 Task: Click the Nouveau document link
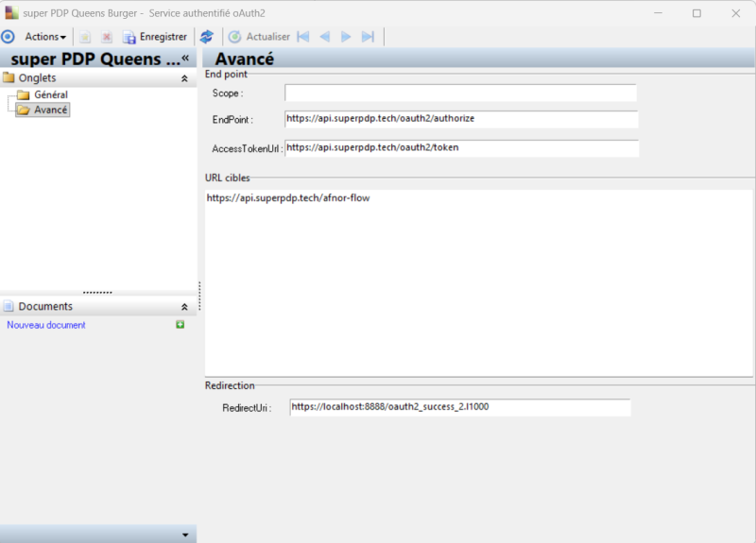[46, 325]
